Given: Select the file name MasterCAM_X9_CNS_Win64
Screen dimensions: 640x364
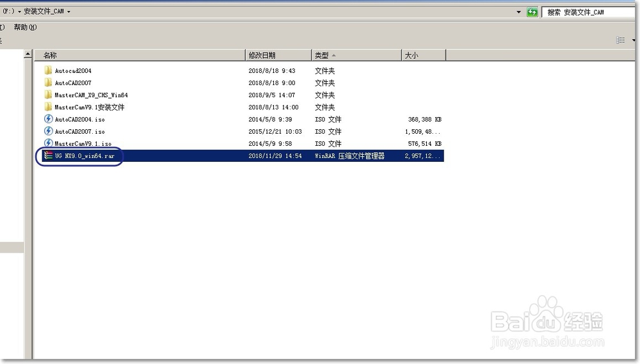Looking at the screenshot, I should pos(92,95).
